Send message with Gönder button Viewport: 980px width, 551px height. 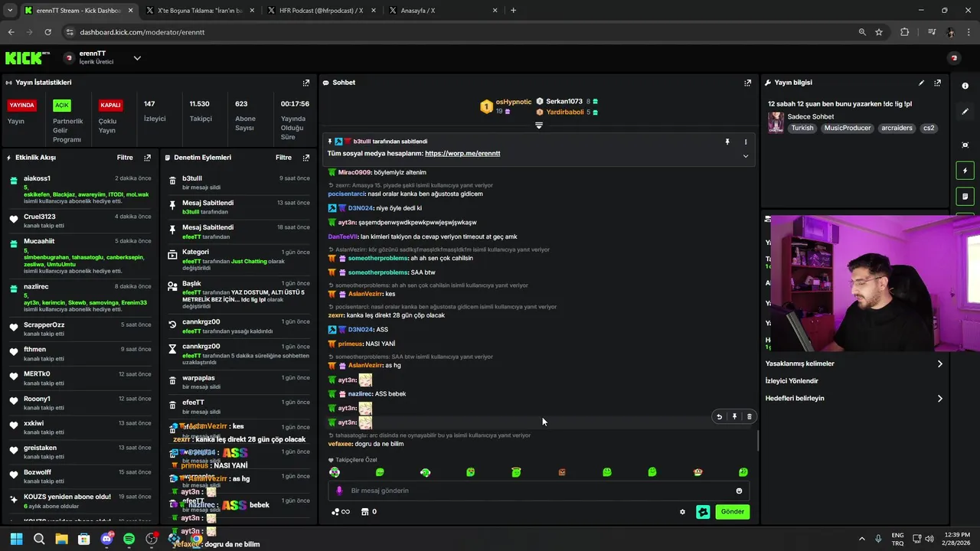(732, 512)
